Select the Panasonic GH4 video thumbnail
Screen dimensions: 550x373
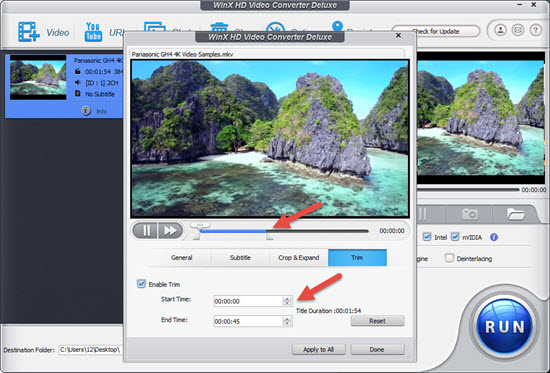point(38,77)
